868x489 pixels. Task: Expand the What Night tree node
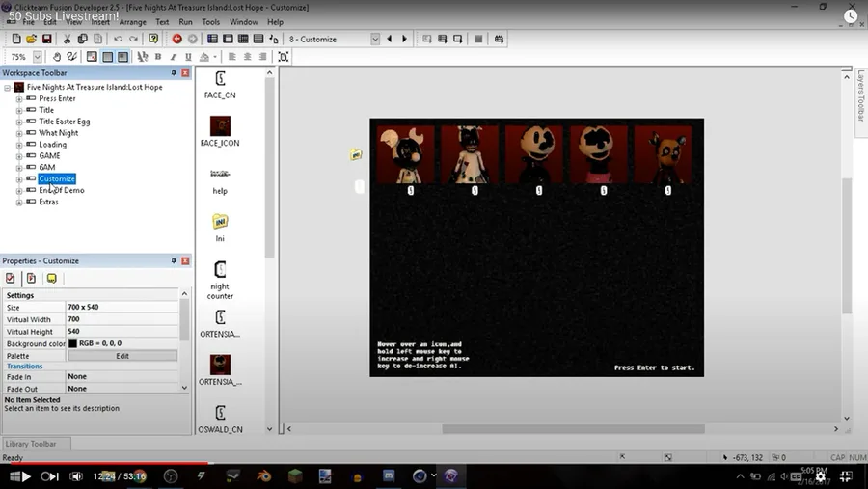coord(19,133)
